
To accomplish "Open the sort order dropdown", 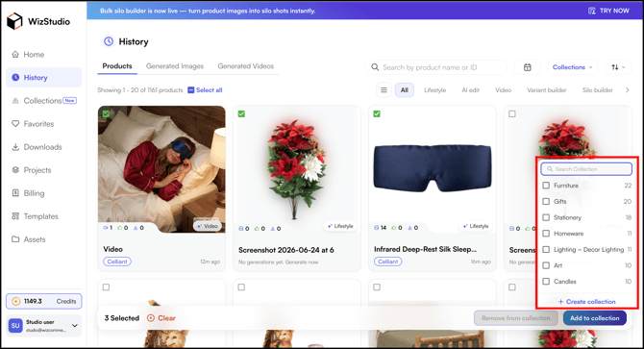I will click(618, 67).
